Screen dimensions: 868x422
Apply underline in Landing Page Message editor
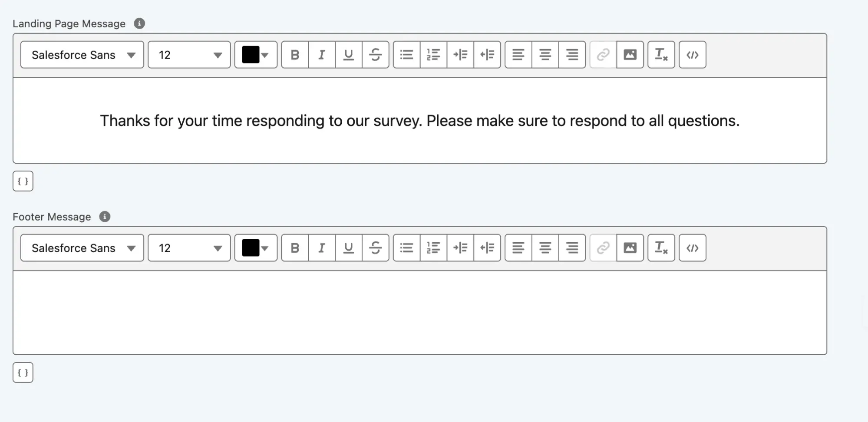pyautogui.click(x=348, y=55)
